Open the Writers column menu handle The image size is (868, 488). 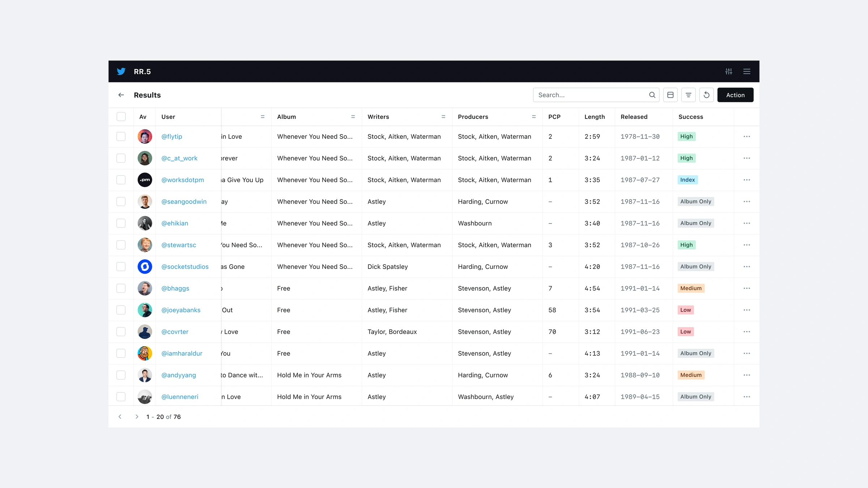coord(443,116)
